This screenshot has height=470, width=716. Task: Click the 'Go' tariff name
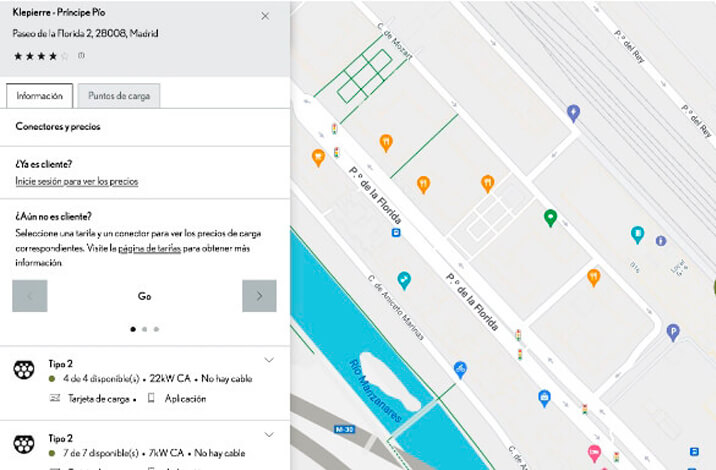[144, 296]
